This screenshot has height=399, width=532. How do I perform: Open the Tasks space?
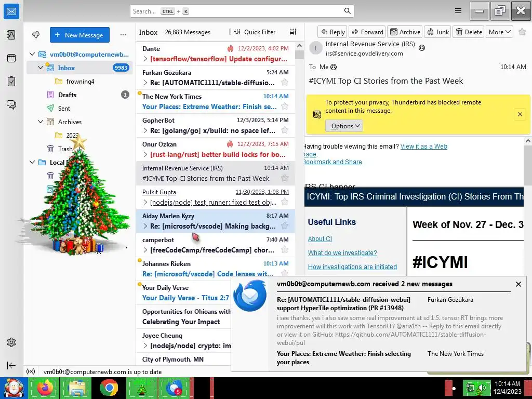11,82
